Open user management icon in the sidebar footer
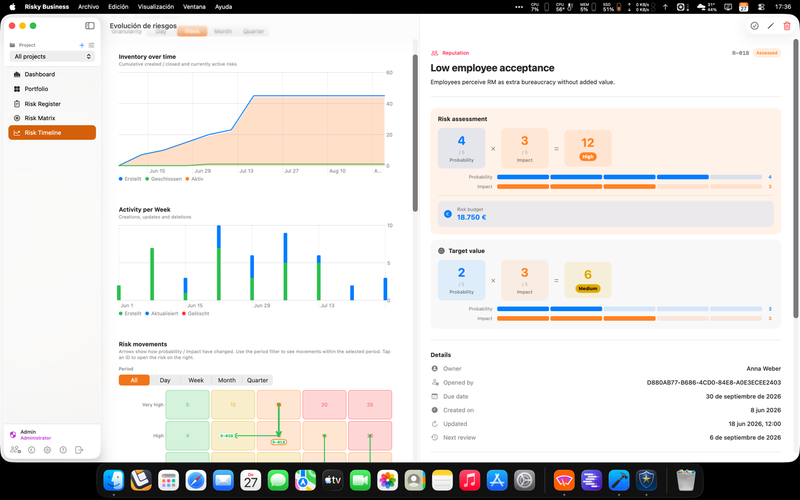 coord(15,449)
